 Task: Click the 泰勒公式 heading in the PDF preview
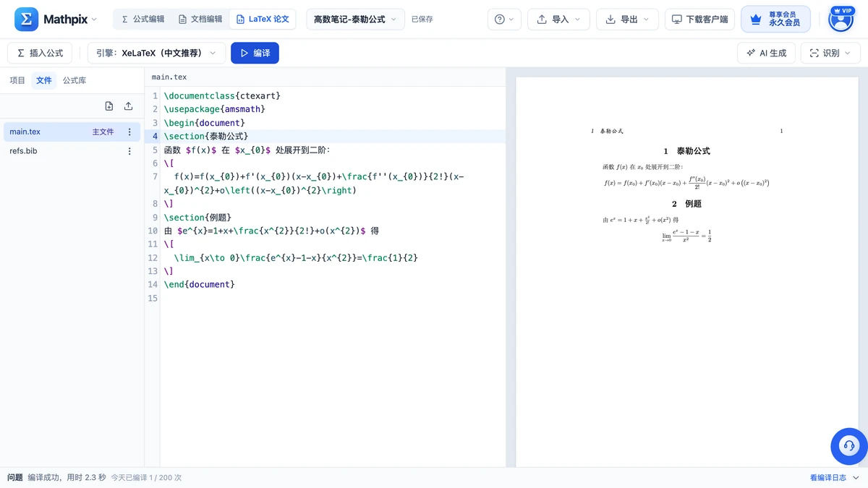pyautogui.click(x=686, y=151)
